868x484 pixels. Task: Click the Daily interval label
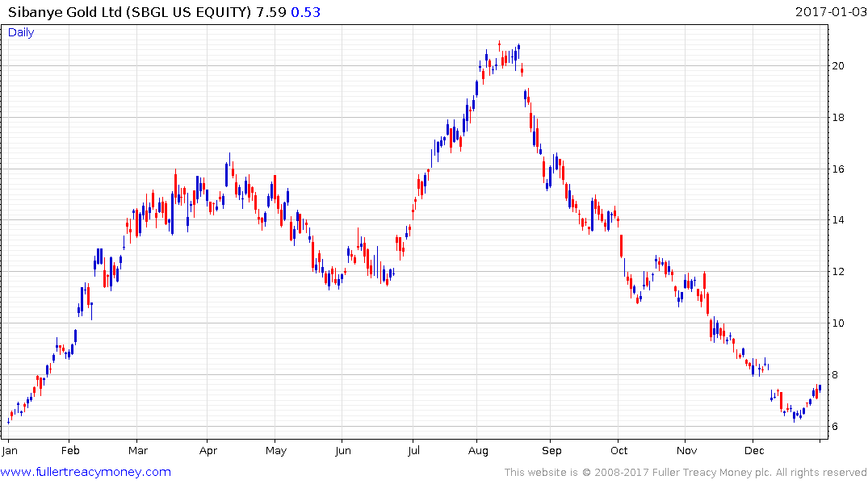[x=21, y=32]
